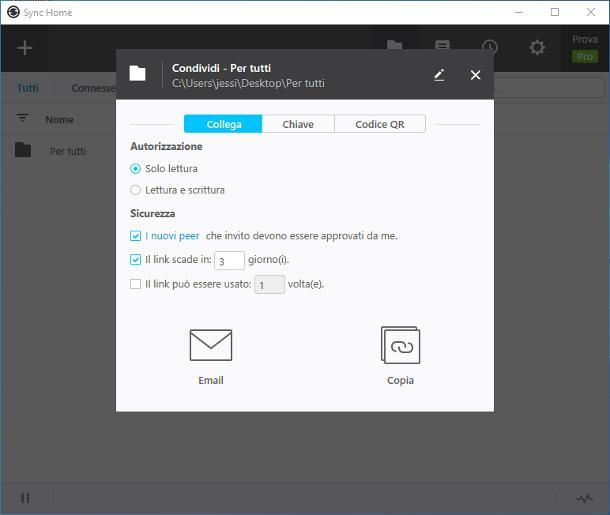This screenshot has width=610, height=515.
Task: Click the Email envelope icon
Action: (x=211, y=345)
